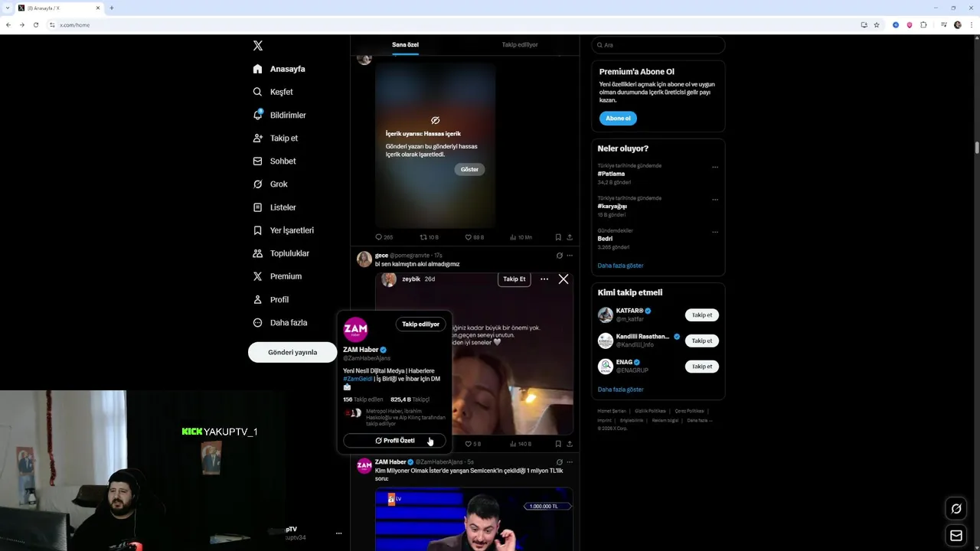Like gece's post with 5 B likes

point(473,444)
